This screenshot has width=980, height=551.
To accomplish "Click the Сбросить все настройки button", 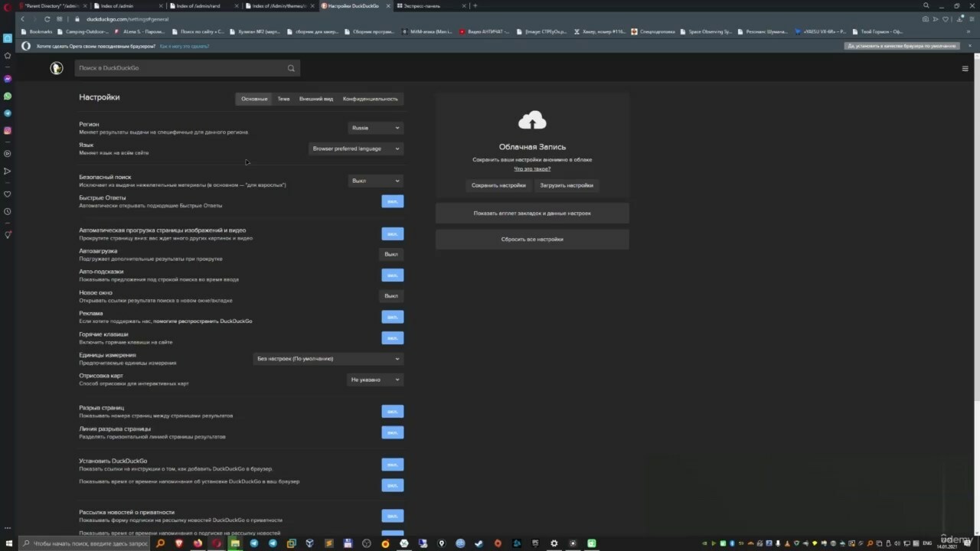I will pyautogui.click(x=532, y=240).
